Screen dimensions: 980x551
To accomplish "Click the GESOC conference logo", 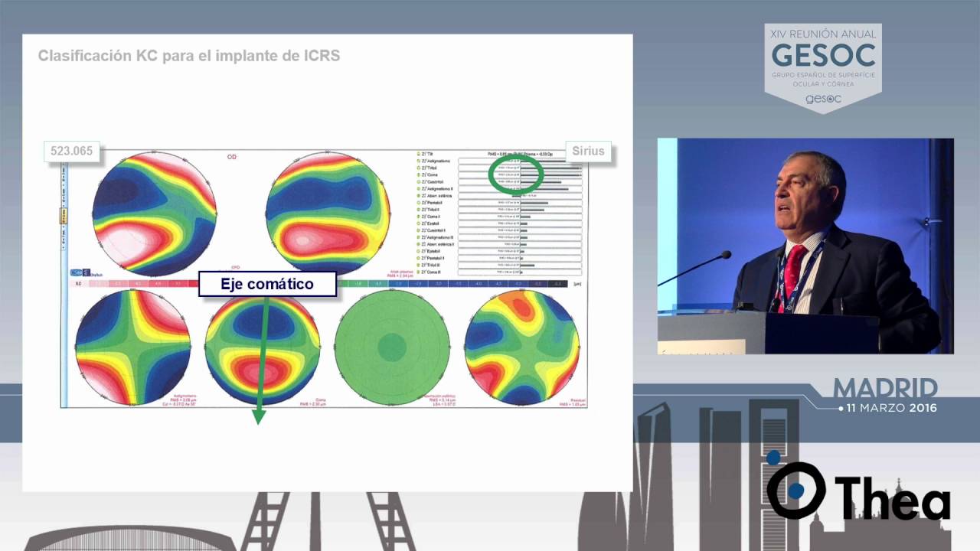I will pos(823,67).
